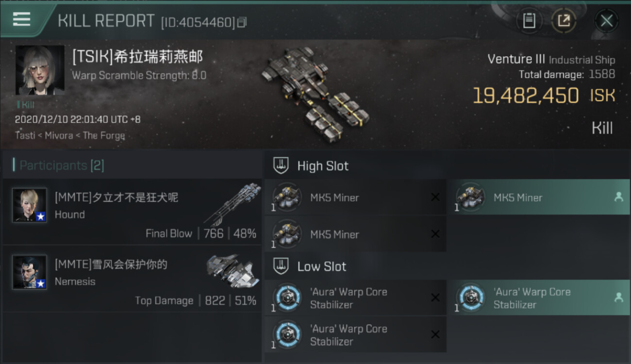Click the Participants [2] header
Image resolution: width=631 pixels, height=364 pixels.
62,165
